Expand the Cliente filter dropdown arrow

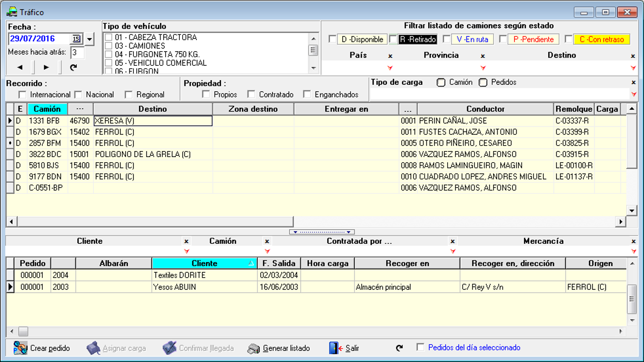point(186,251)
